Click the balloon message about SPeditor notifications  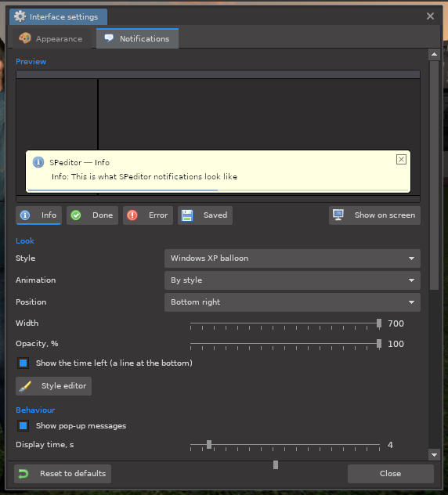coord(144,176)
